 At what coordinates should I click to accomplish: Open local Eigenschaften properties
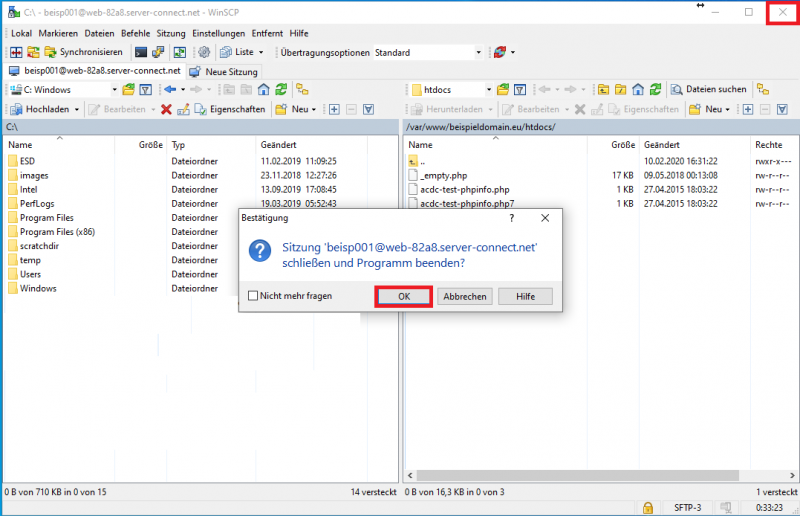click(230, 109)
